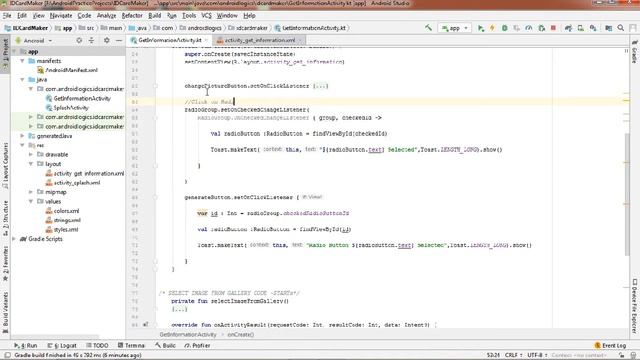640x360 pixels.
Task: Open the AVD Manager icon
Action: click(580, 28)
